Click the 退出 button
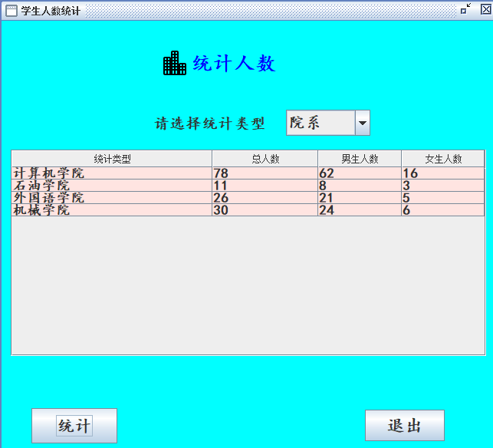The image size is (493, 448). pyautogui.click(x=405, y=425)
